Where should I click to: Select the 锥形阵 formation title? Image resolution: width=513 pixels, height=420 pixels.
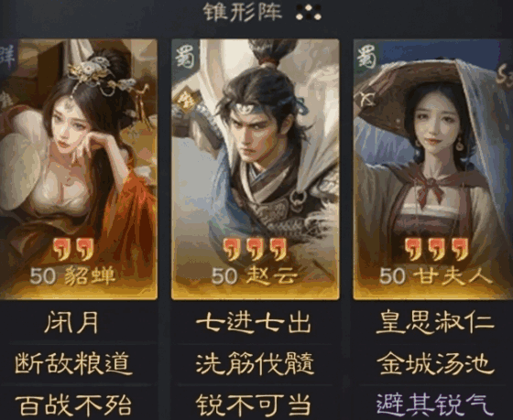click(x=243, y=12)
